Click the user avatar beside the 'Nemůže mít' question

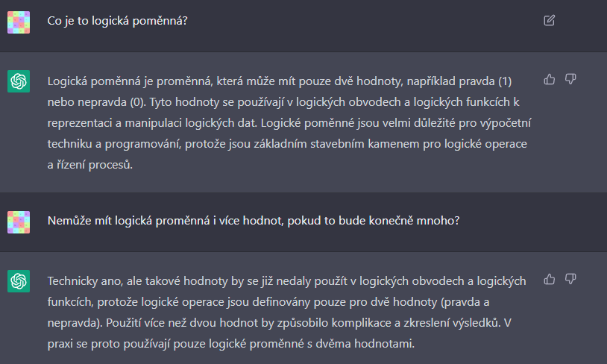[x=19, y=222]
